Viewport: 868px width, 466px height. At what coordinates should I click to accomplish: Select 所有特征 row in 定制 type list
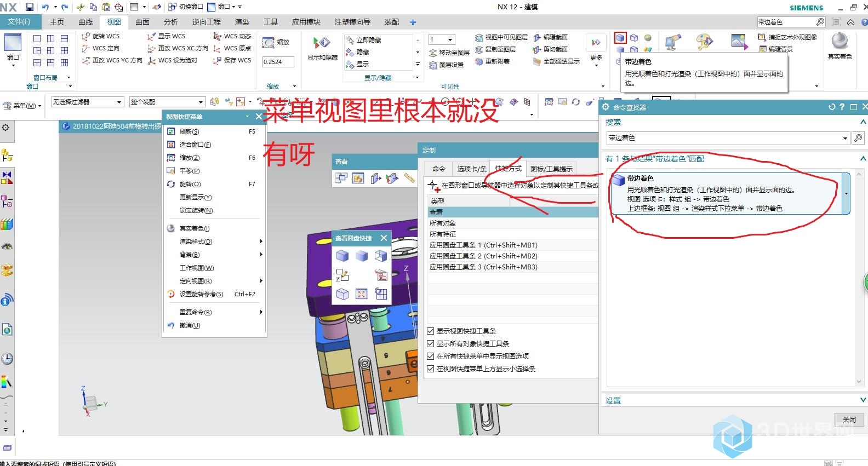coord(512,234)
